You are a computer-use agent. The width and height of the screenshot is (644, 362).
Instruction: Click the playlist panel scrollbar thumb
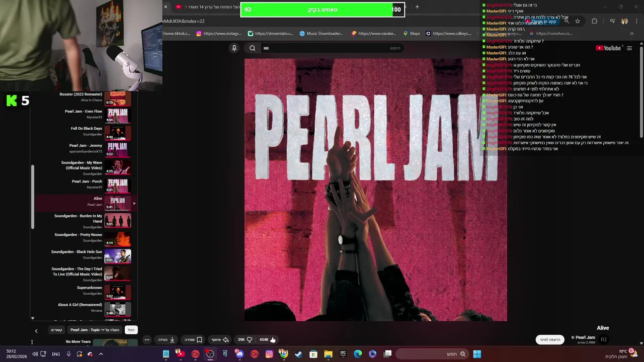tap(33, 197)
